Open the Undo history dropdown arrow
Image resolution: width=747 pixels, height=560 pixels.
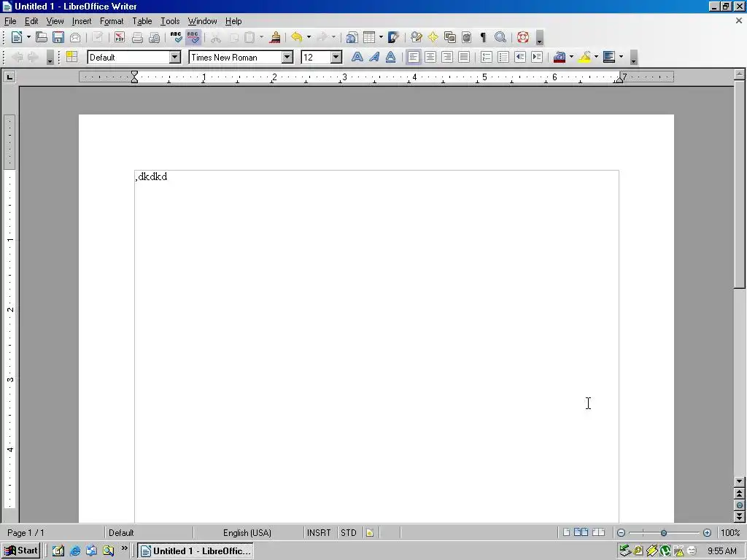tap(309, 37)
